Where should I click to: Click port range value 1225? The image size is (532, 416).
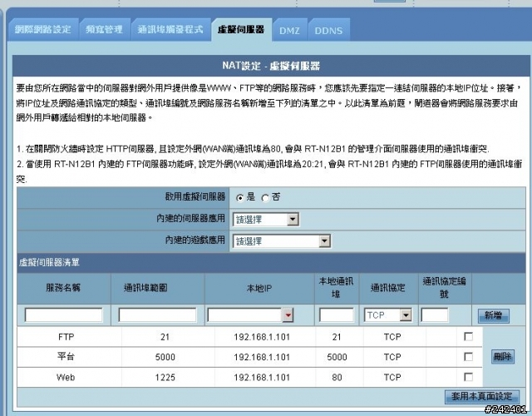click(165, 377)
